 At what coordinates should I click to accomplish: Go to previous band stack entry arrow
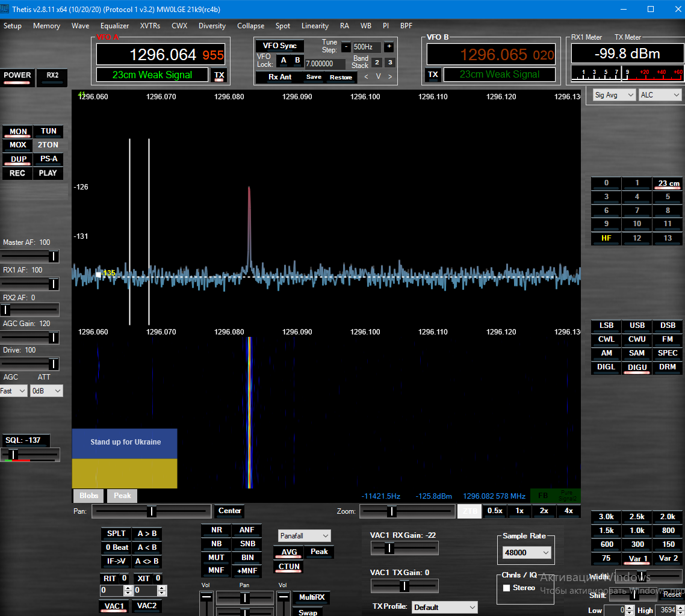[x=366, y=77]
